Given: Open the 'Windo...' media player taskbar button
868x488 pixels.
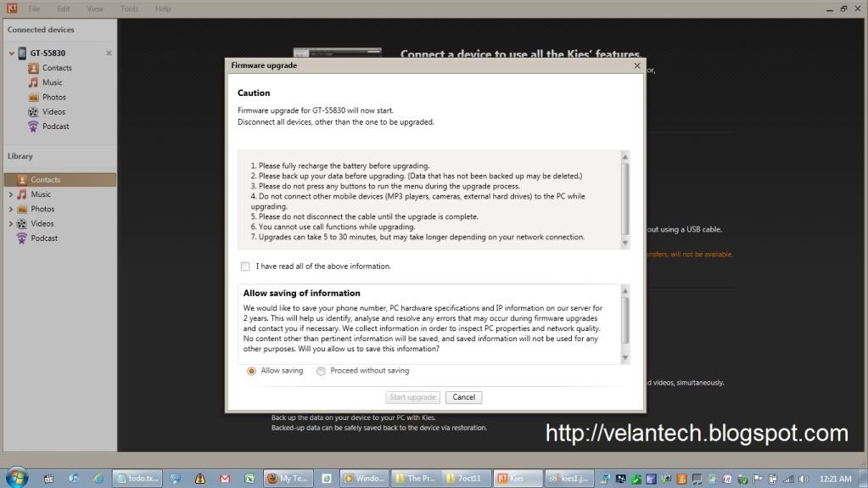Looking at the screenshot, I should coord(364,479).
